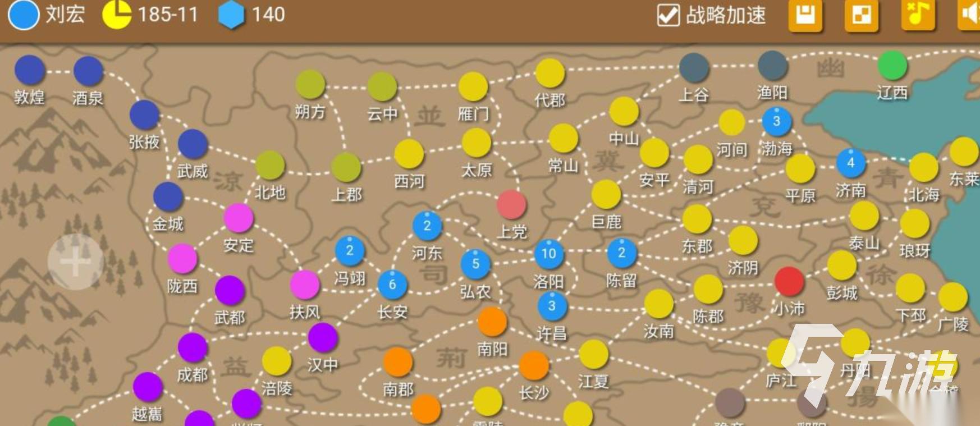The width and height of the screenshot is (980, 426).
Task: Click the slate 上谷 city node
Action: tap(694, 68)
